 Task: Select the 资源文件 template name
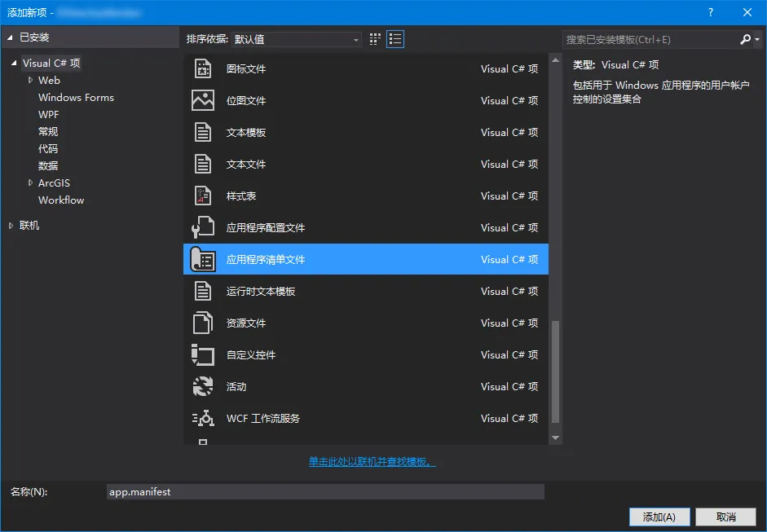[246, 323]
